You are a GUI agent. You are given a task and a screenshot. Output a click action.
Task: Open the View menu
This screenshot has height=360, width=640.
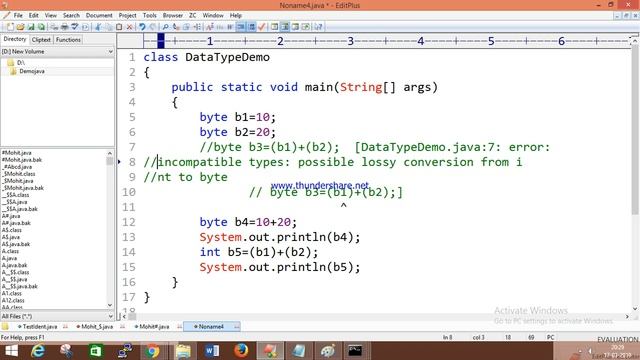pyautogui.click(x=51, y=15)
